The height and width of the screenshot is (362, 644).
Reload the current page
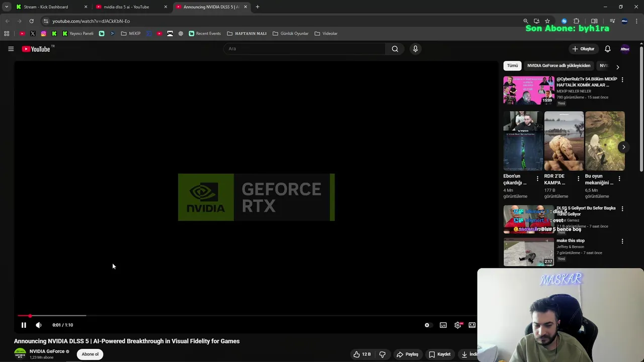tap(31, 21)
